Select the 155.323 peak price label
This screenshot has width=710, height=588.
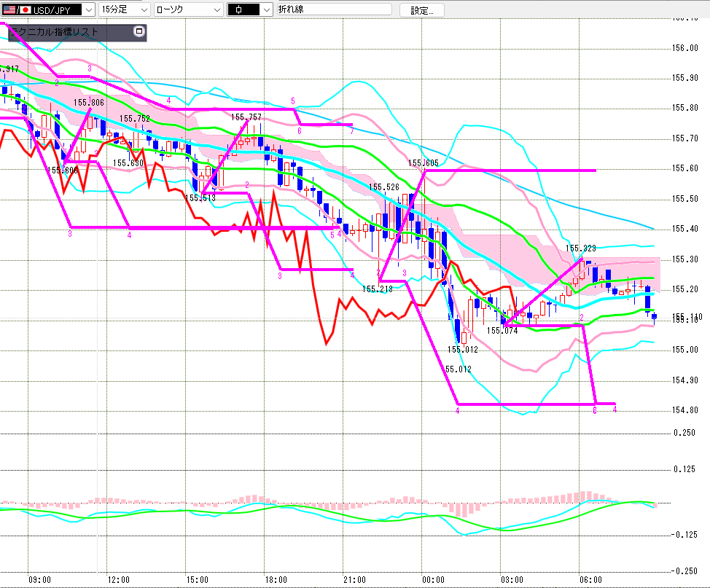pyautogui.click(x=581, y=248)
